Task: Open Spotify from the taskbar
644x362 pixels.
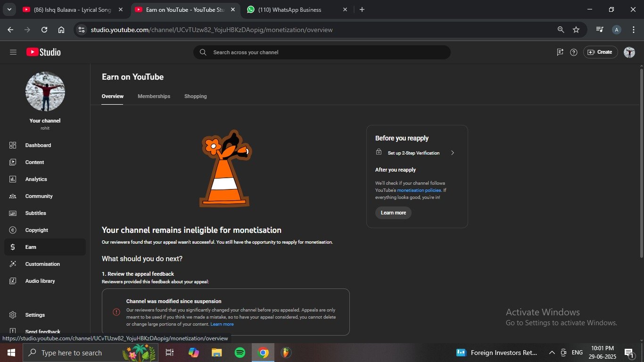Action: (240, 353)
